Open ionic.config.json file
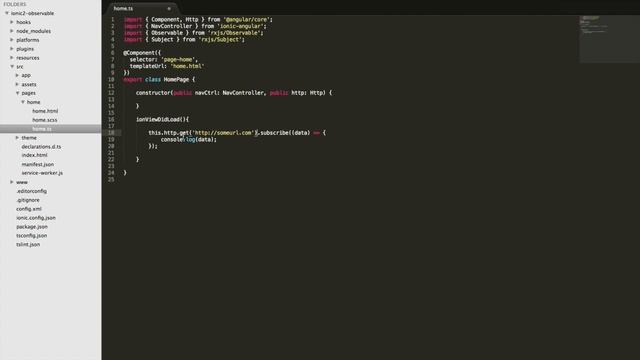Viewport: 640px width, 360px height. point(36,218)
